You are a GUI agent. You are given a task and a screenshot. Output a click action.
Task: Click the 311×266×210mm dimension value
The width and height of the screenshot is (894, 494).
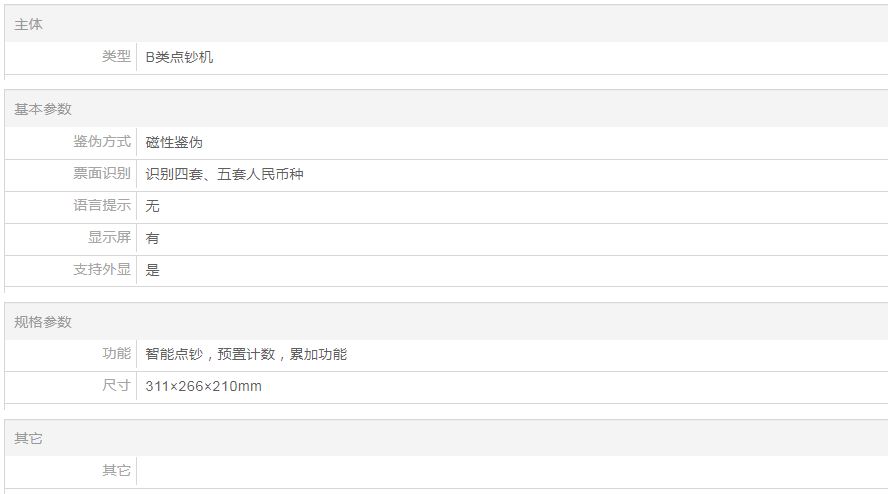(x=203, y=386)
